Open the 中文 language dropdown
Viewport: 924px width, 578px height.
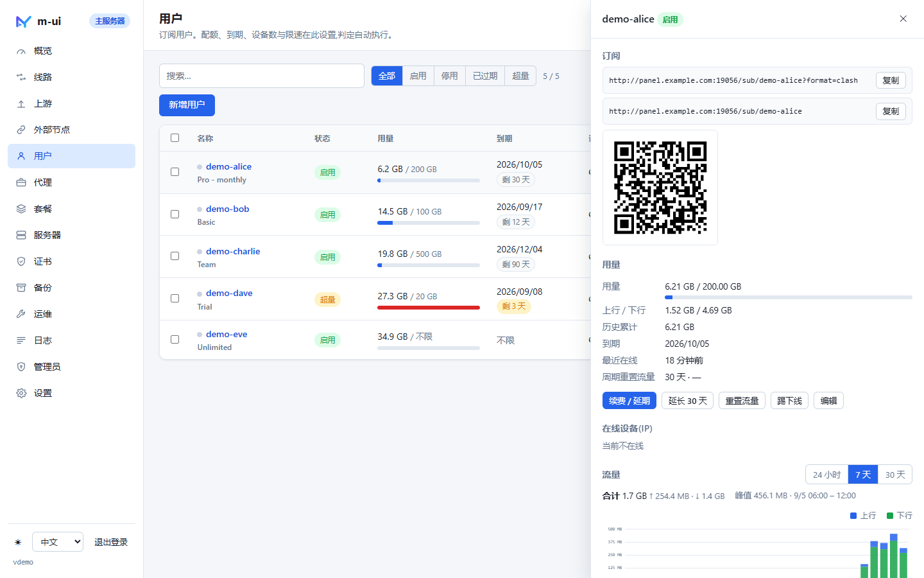tap(58, 542)
